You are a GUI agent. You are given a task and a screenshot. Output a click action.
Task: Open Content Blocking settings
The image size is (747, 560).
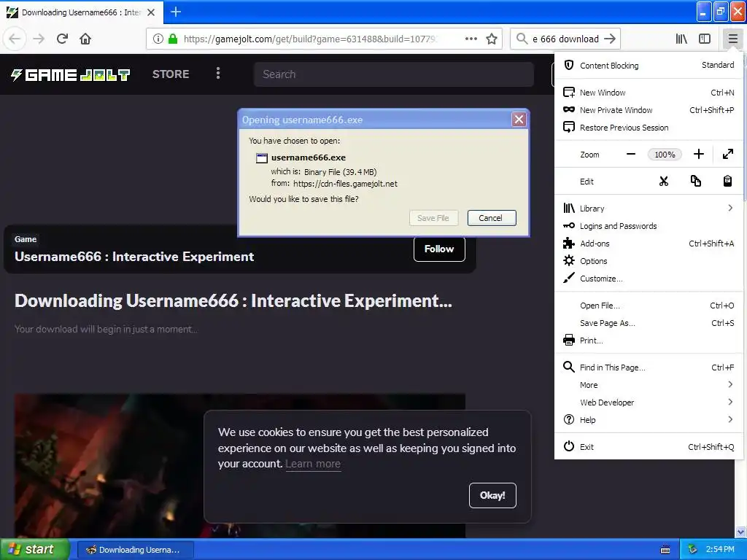pos(649,65)
